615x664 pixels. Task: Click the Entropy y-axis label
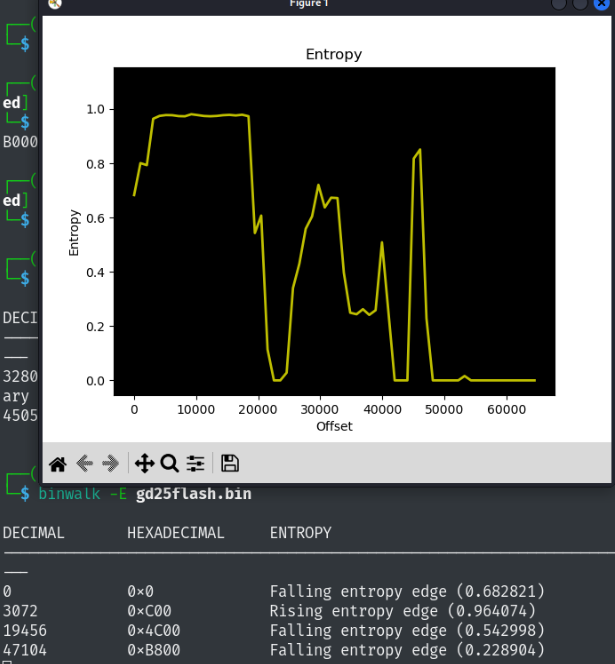[74, 232]
